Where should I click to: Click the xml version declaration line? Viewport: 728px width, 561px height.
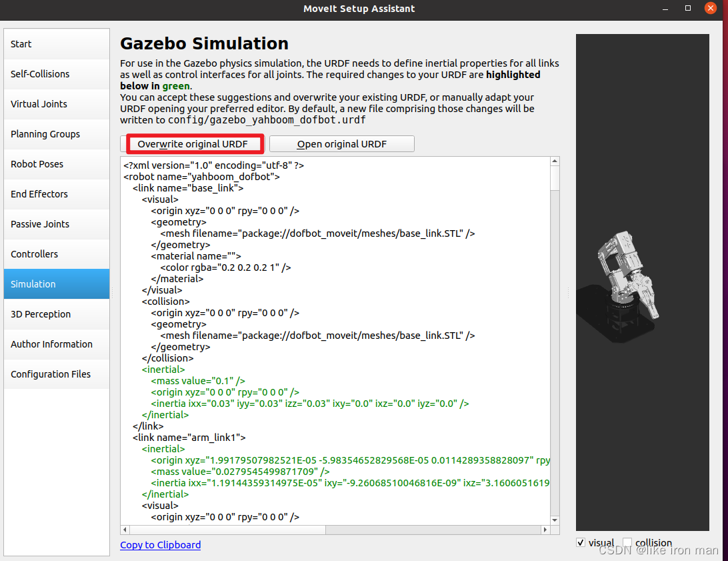[x=213, y=165]
